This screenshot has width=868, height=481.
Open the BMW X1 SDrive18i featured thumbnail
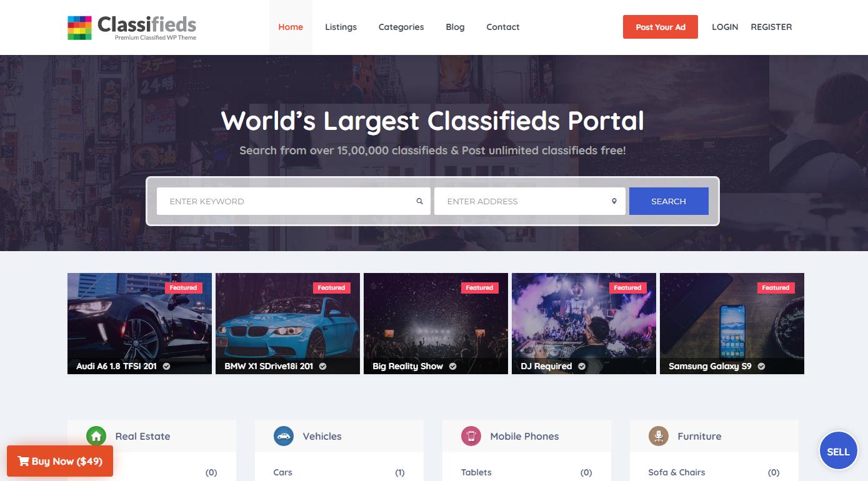(x=287, y=324)
